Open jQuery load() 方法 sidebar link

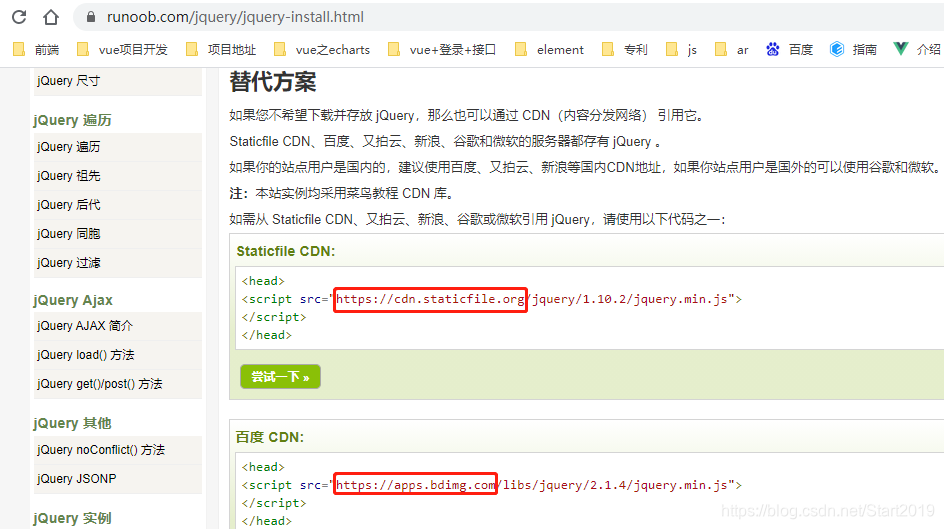(x=118, y=355)
